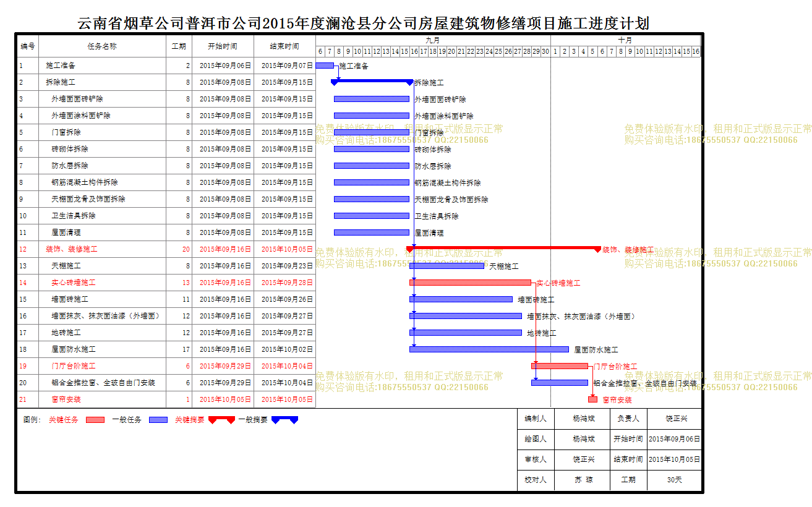812x507 pixels.
Task: Select the small red 窗帘安装 Gantt bar
Action: [x=592, y=399]
